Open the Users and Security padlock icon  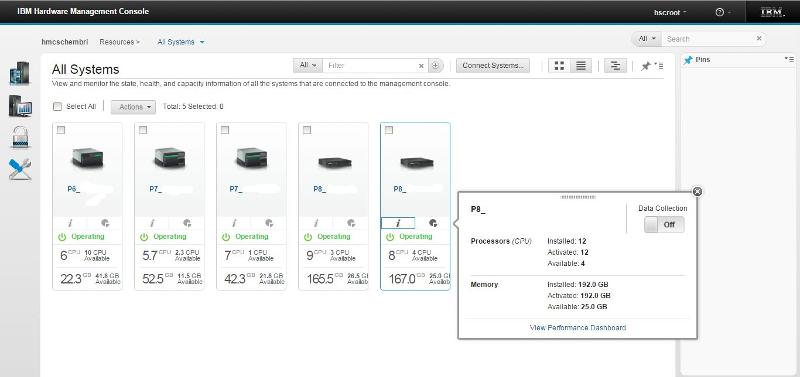pyautogui.click(x=20, y=138)
